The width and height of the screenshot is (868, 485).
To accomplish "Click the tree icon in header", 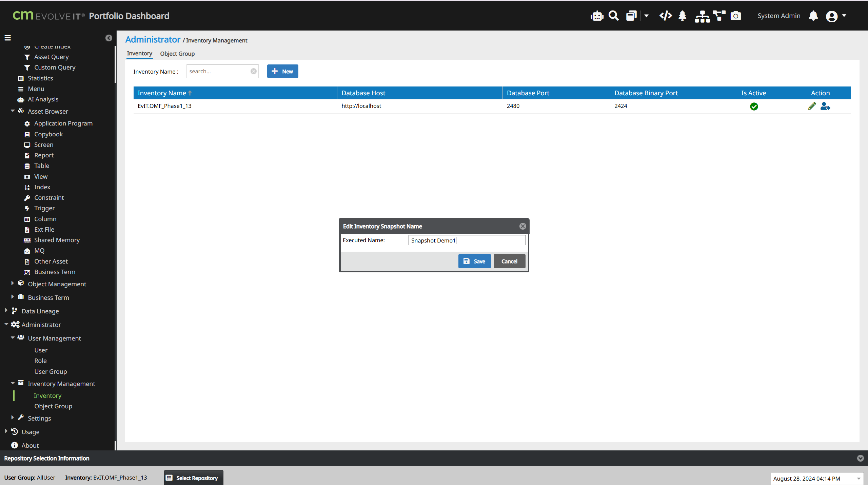I will click(x=682, y=16).
